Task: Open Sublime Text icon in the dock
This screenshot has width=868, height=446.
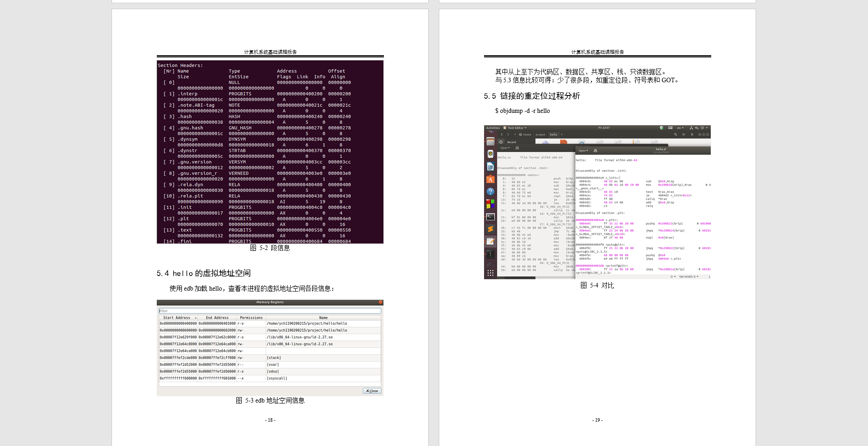Action: [490, 229]
